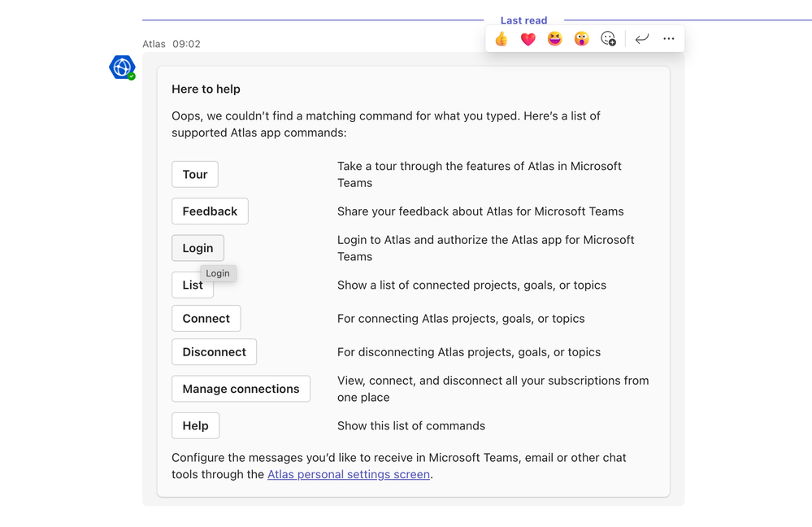Reply to the Atlas message

click(642, 39)
